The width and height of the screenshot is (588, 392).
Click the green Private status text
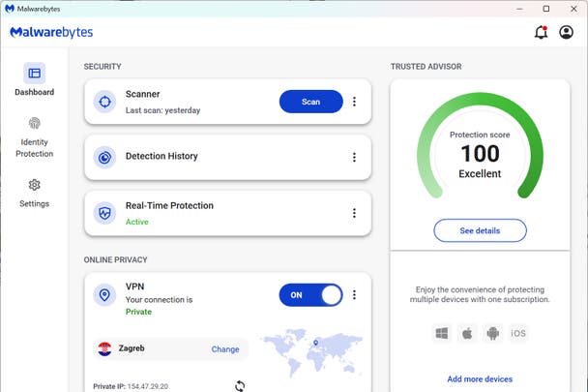(x=138, y=312)
